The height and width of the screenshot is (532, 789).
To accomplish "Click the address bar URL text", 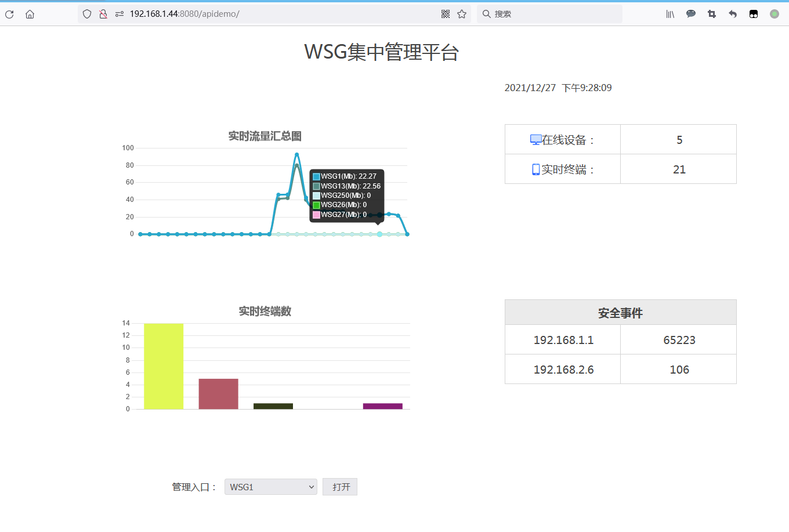I will point(184,14).
